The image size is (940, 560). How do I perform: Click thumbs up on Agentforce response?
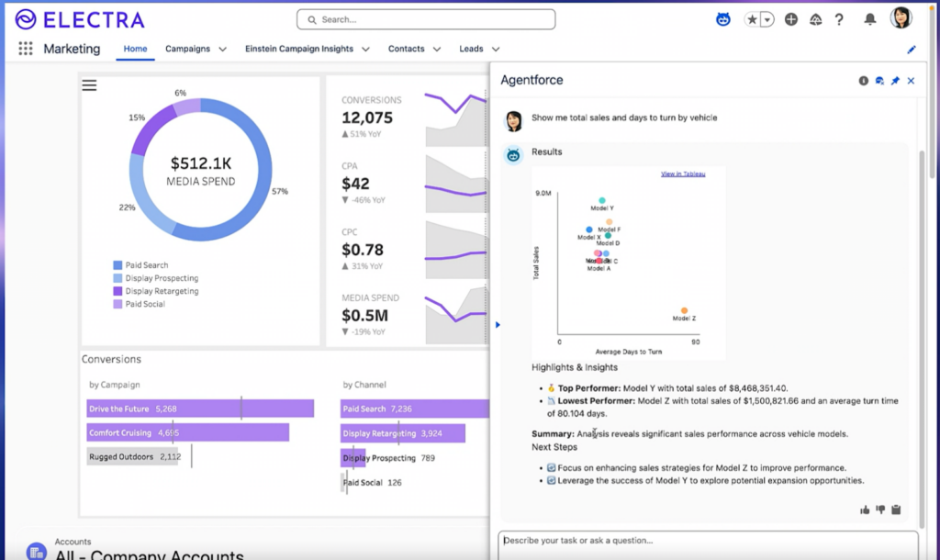(865, 510)
